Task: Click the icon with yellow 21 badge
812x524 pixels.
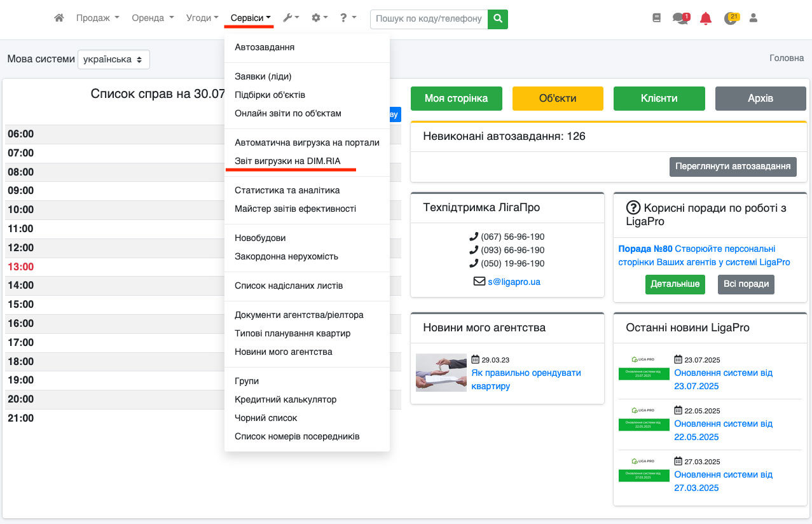Action: pyautogui.click(x=731, y=18)
